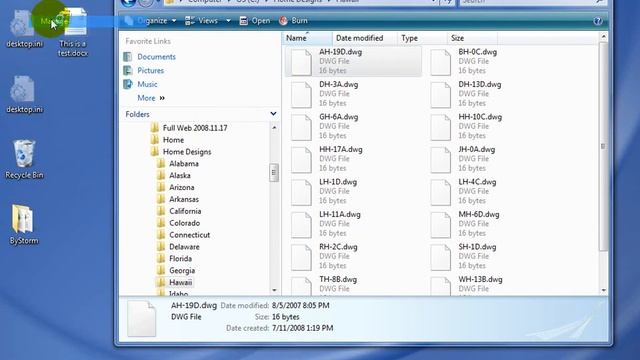This screenshot has height=360, width=640.
Task: Select the HH-17A.dwg file icon
Action: (x=301, y=160)
